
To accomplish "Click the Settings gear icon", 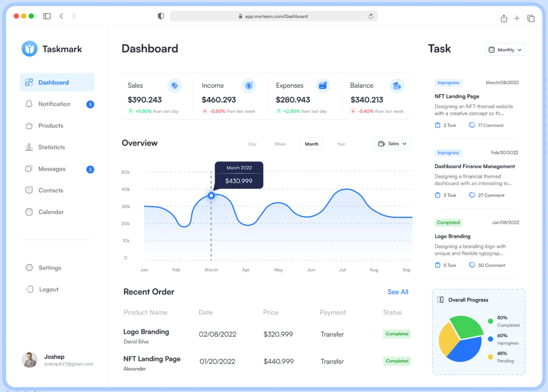I will [x=29, y=268].
